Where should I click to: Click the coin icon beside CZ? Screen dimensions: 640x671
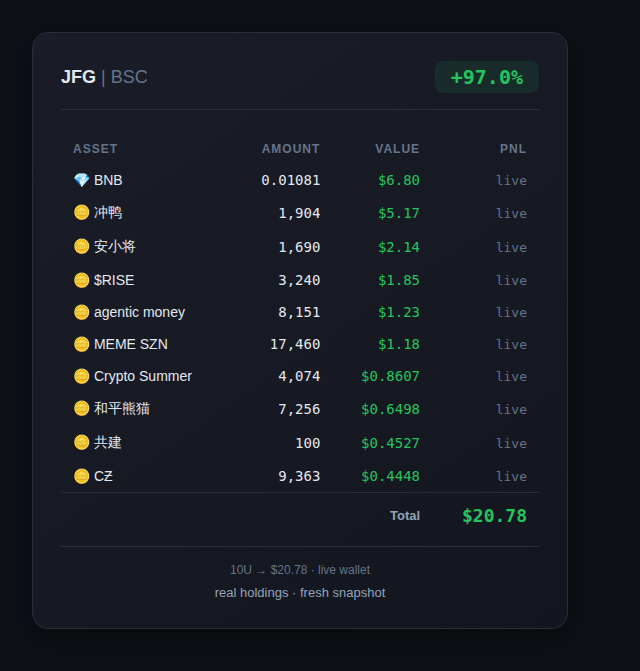click(x=81, y=476)
